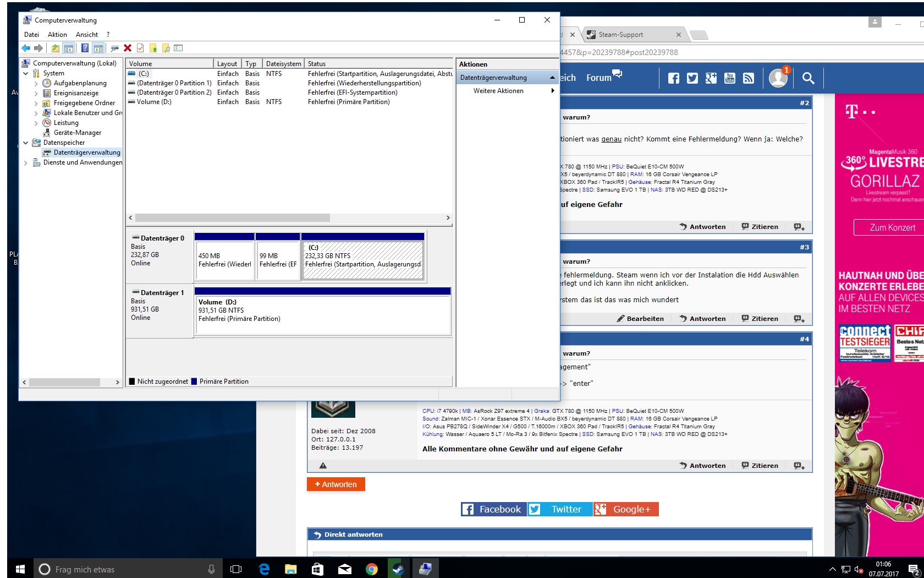
Task: Share via the Facebook button
Action: click(494, 509)
